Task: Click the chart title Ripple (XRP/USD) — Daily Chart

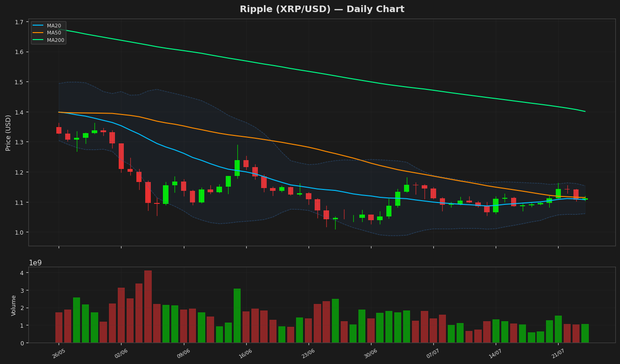Action: pyautogui.click(x=322, y=9)
